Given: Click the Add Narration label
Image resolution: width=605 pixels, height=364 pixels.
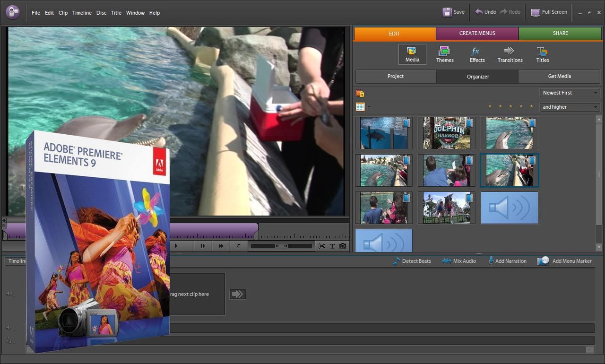Looking at the screenshot, I should pyautogui.click(x=511, y=261).
